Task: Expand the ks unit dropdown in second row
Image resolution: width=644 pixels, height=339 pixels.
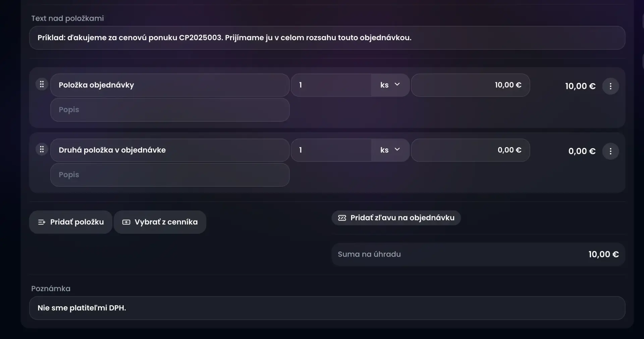Action: click(390, 150)
